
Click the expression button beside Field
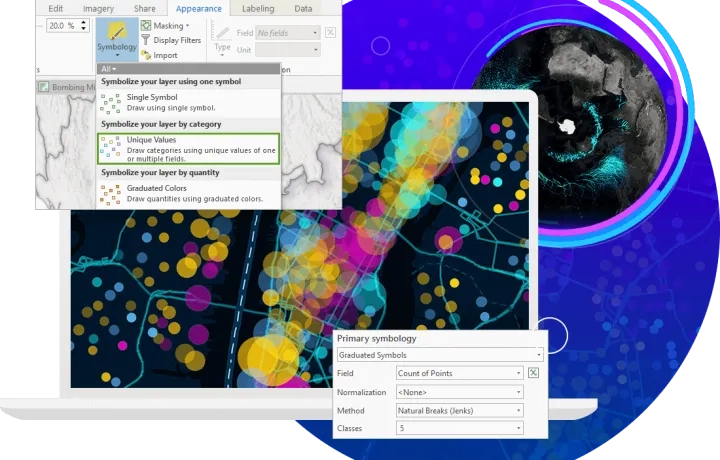[x=330, y=33]
